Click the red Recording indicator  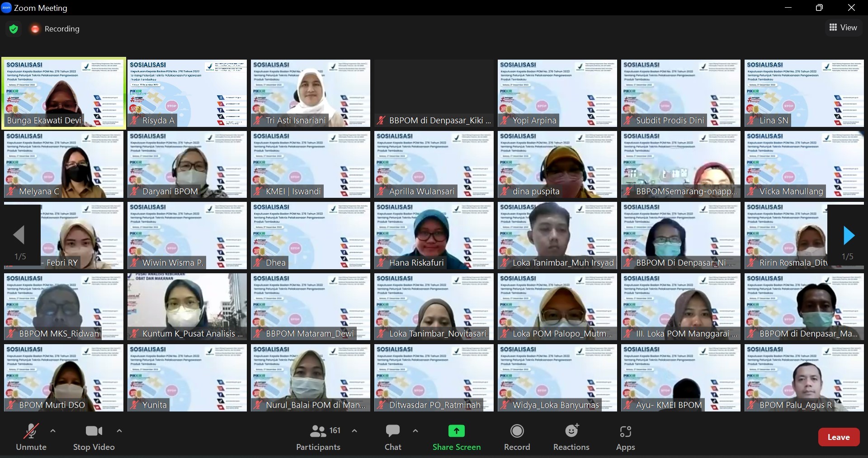(35, 29)
